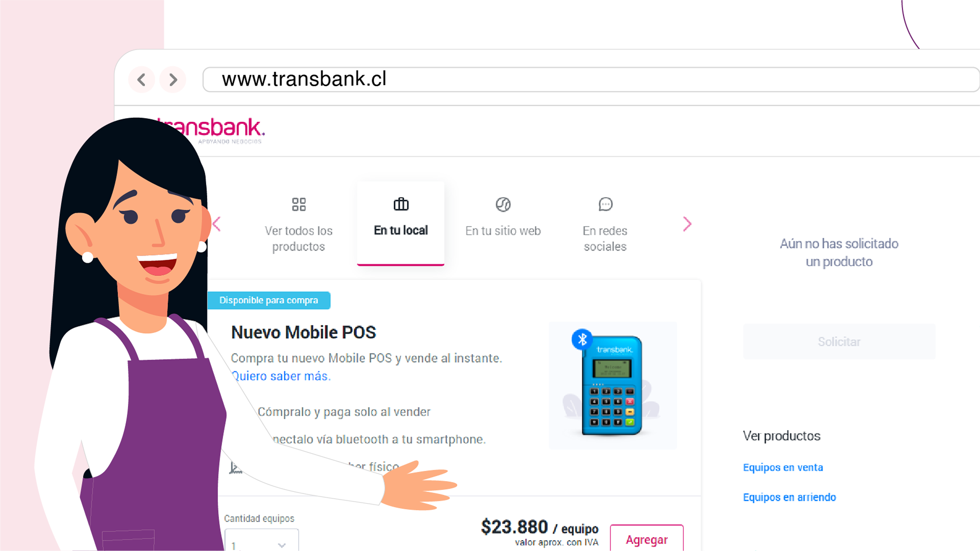The image size is (980, 551).
Task: Click the browser back arrow button
Action: coord(141,80)
